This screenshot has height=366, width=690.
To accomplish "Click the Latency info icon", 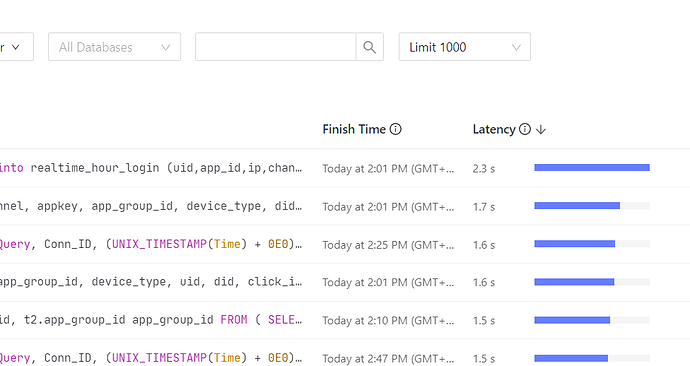I will click(x=525, y=129).
